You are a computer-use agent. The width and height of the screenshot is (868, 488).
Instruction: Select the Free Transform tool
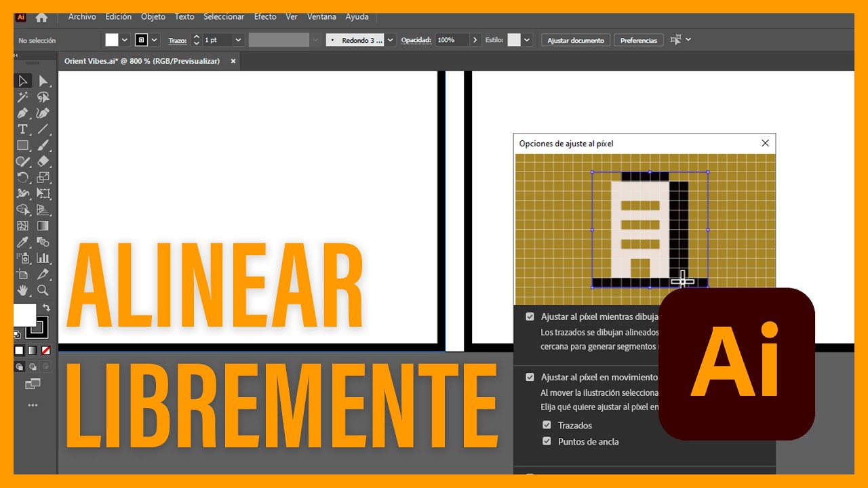43,193
